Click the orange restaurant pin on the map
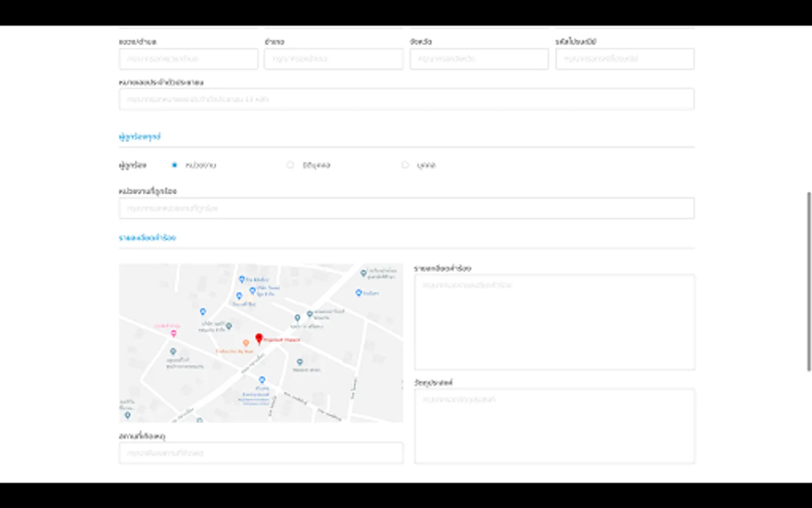The image size is (812, 508). (246, 343)
